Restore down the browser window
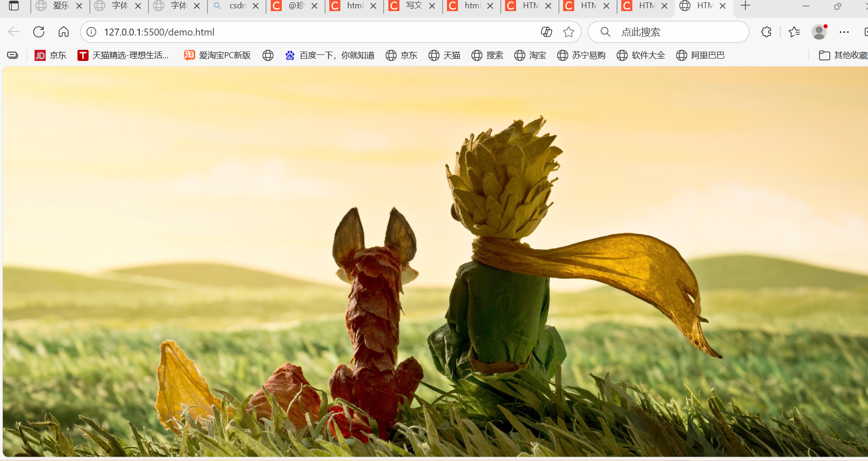Image resolution: width=868 pixels, height=461 pixels. pyautogui.click(x=838, y=6)
